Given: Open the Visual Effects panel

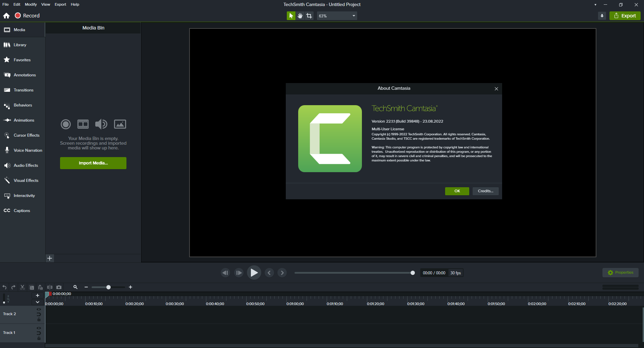Looking at the screenshot, I should click(x=22, y=181).
